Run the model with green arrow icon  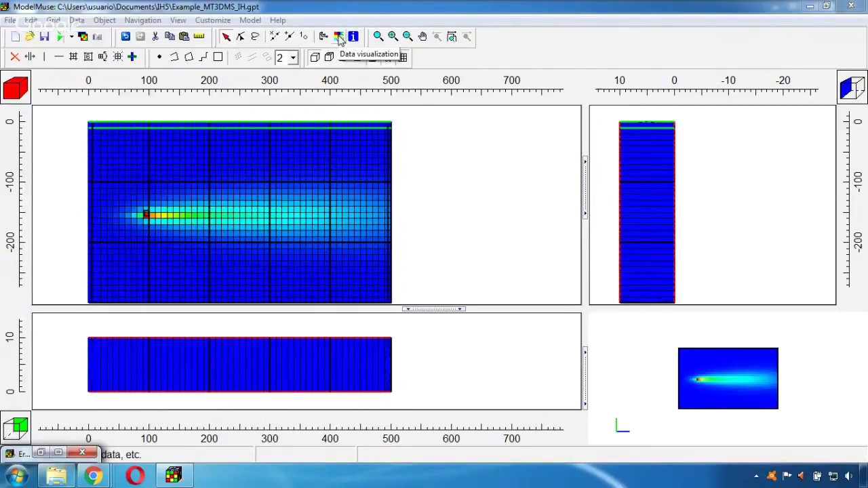pos(60,37)
